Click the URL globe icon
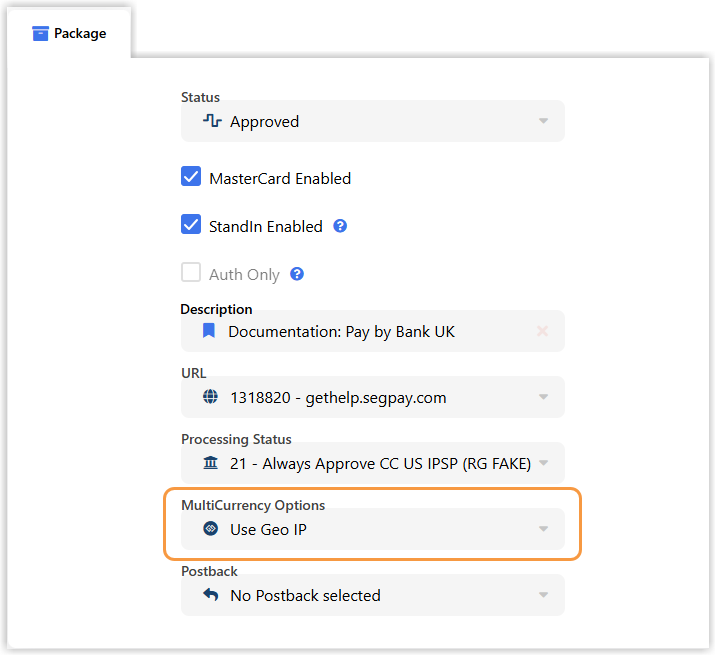716x656 pixels. coord(210,397)
